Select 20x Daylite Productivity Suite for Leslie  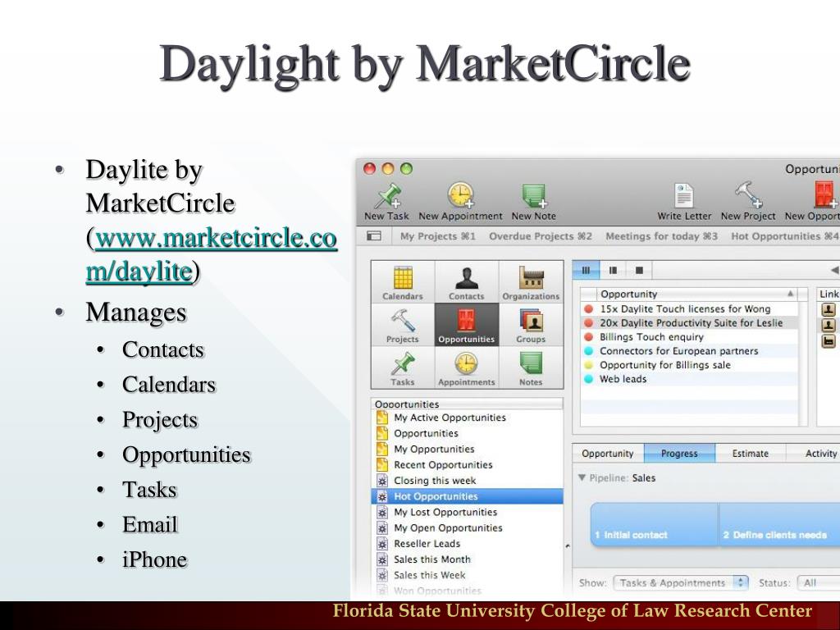tap(689, 322)
